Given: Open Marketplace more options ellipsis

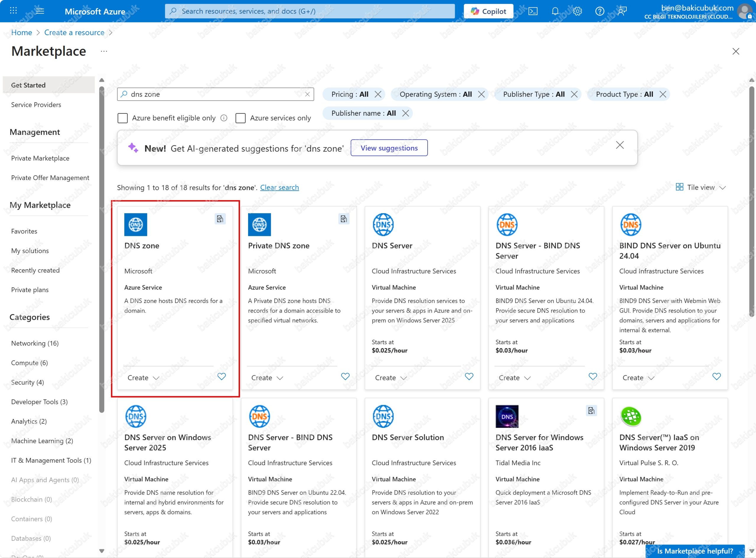Looking at the screenshot, I should pyautogui.click(x=104, y=51).
